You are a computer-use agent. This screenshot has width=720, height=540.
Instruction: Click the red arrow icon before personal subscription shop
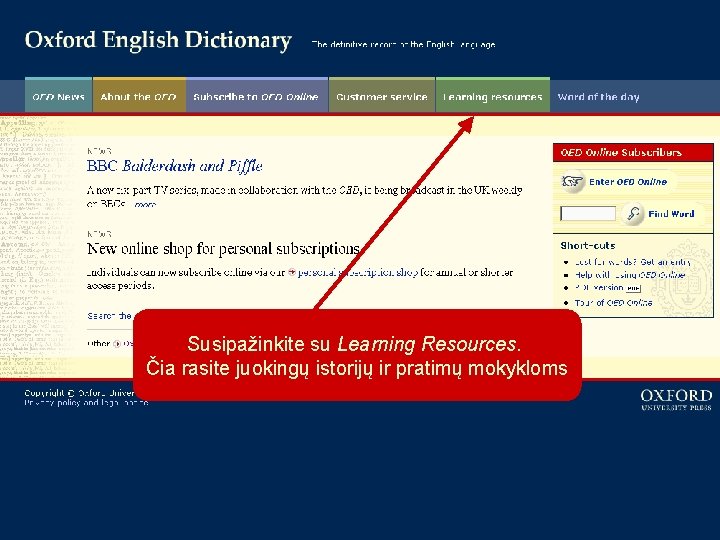(x=292, y=272)
